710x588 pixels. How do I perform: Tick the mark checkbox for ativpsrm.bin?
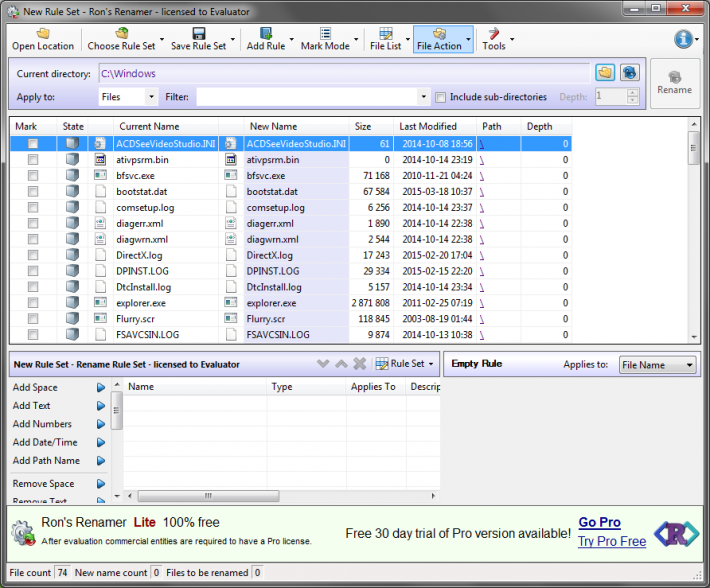click(x=33, y=159)
